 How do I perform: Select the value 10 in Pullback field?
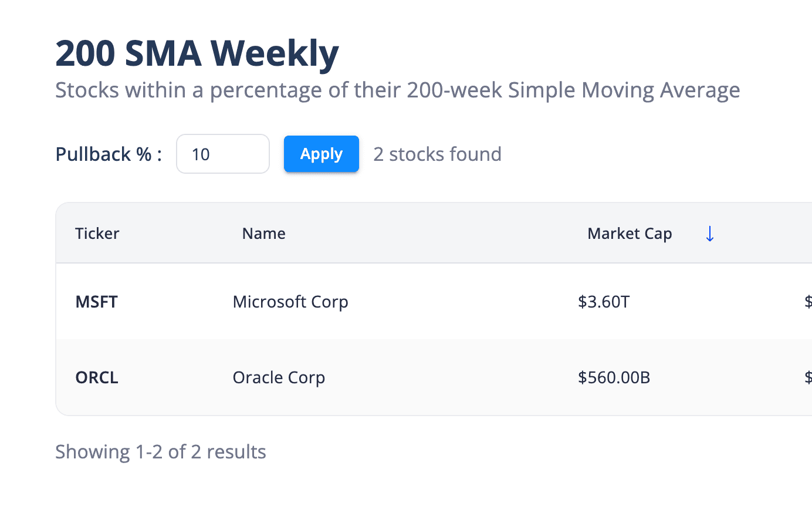pos(200,154)
